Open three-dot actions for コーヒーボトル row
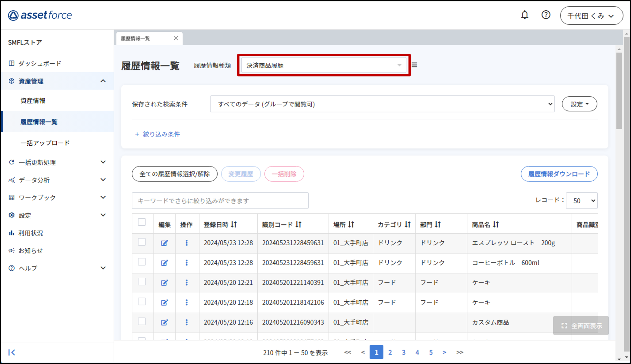 coord(187,263)
